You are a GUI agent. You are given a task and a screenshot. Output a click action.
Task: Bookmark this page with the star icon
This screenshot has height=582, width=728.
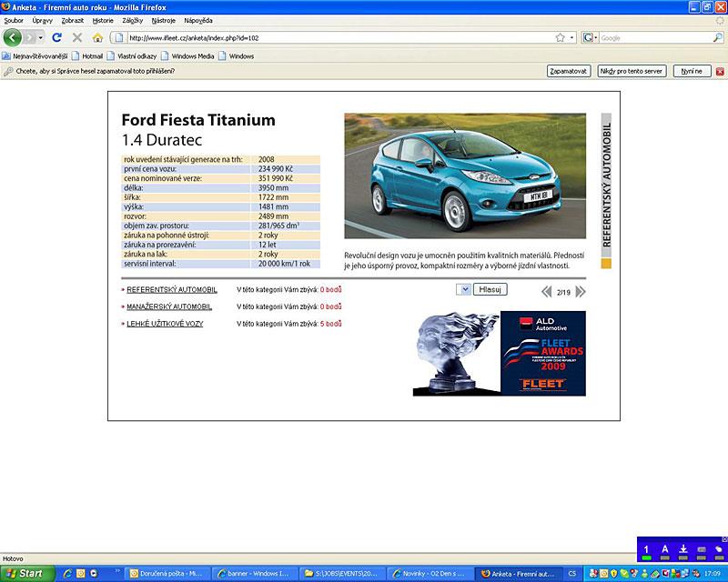[x=561, y=37]
